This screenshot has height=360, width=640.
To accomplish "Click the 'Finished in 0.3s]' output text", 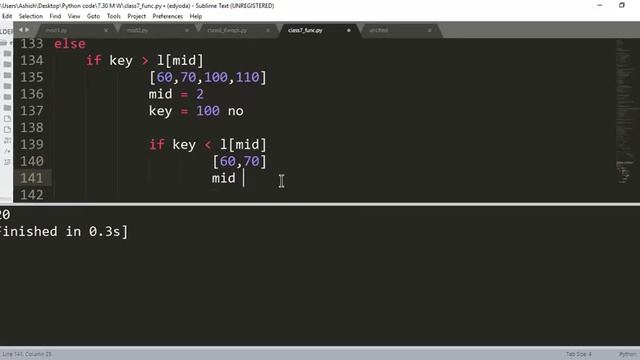I will coord(64,231).
